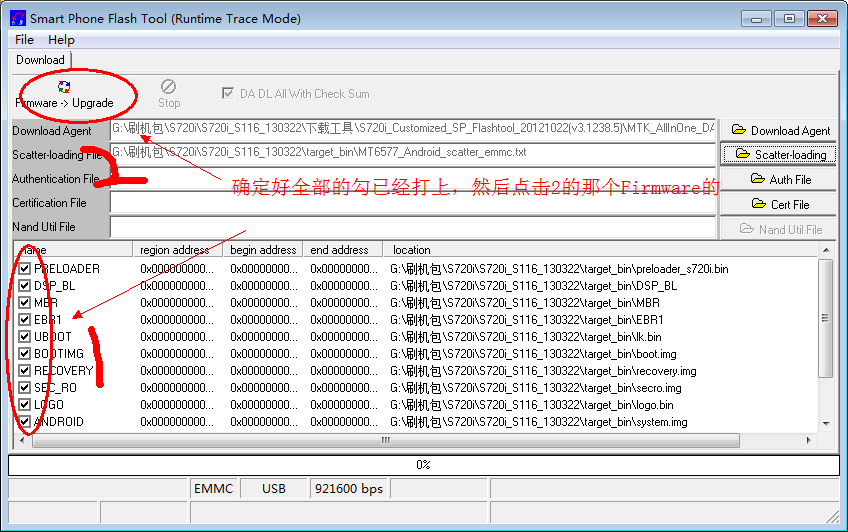Select the system.img location entry
Image resolution: width=848 pixels, height=532 pixels.
539,422
